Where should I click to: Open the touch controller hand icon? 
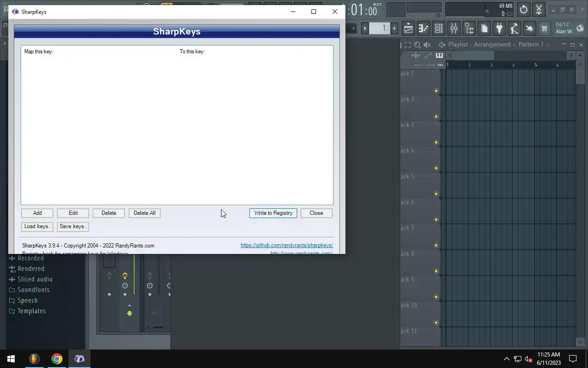[x=529, y=29]
